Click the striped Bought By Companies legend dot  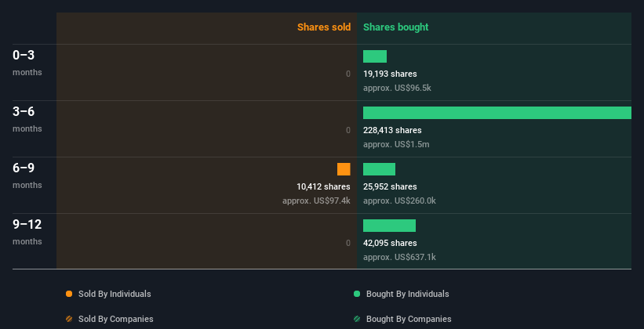pos(357,319)
